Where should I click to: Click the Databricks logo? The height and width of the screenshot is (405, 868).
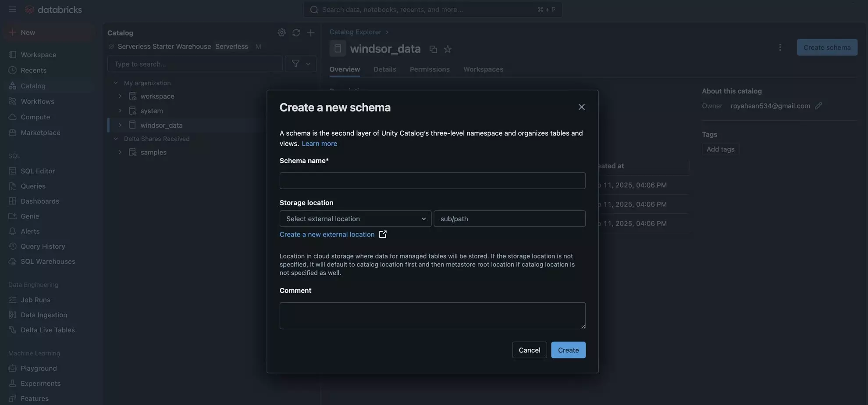(x=53, y=9)
